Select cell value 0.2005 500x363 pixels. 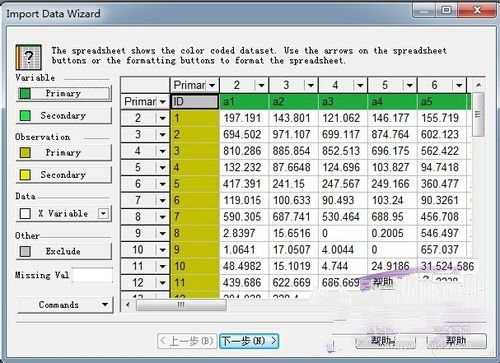(392, 233)
